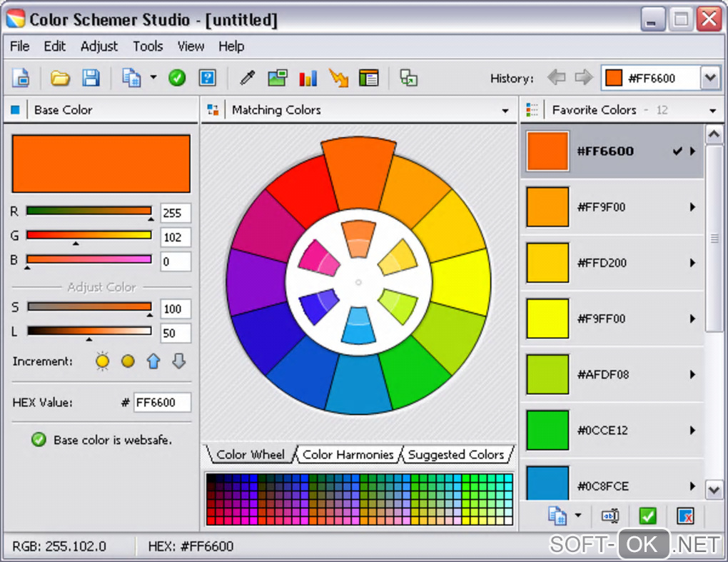728x562 pixels.
Task: Open the PhotoSchemer image icon
Action: coord(278,78)
